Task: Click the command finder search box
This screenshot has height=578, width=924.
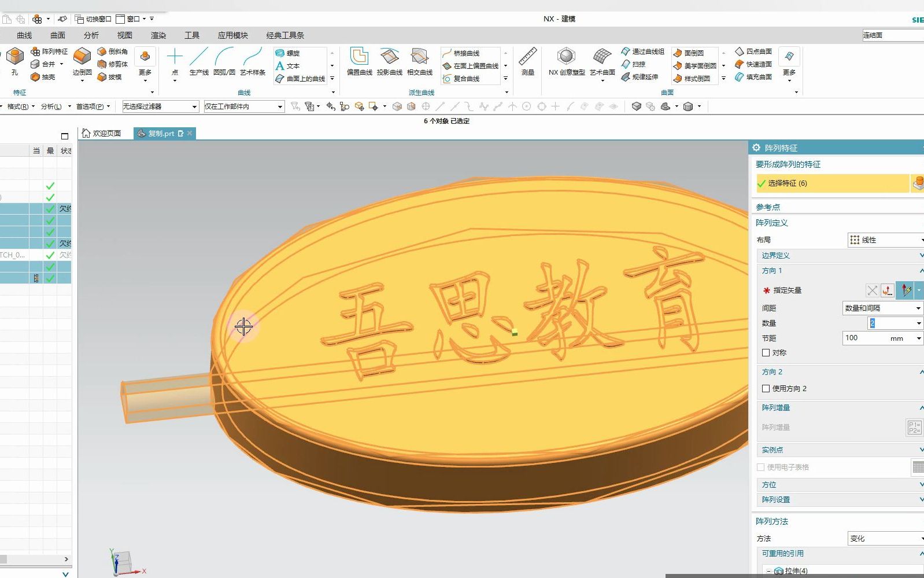Action: [893, 35]
